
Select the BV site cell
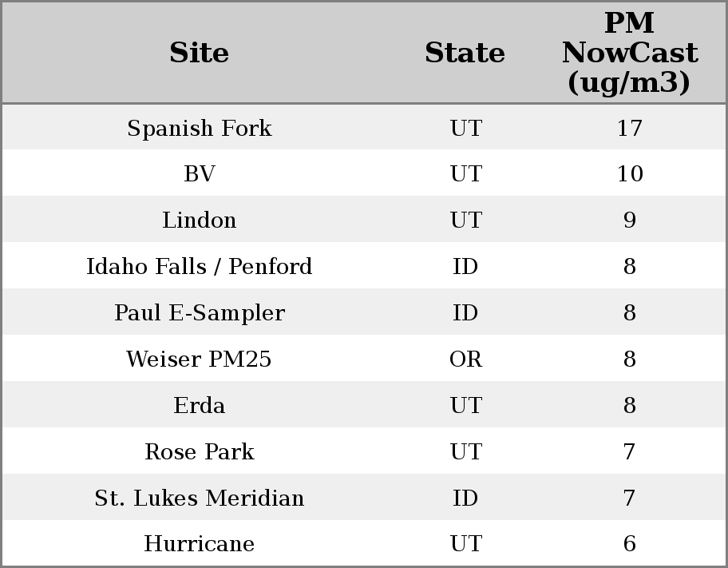200,174
